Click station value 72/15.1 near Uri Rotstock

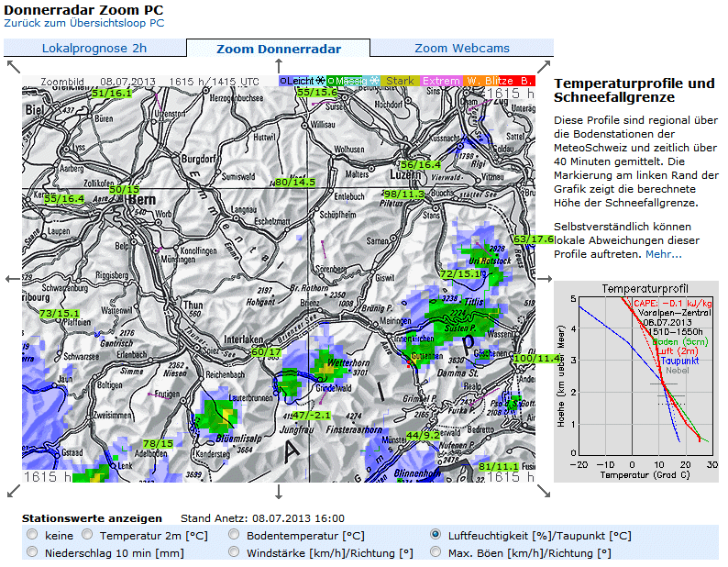tap(460, 274)
